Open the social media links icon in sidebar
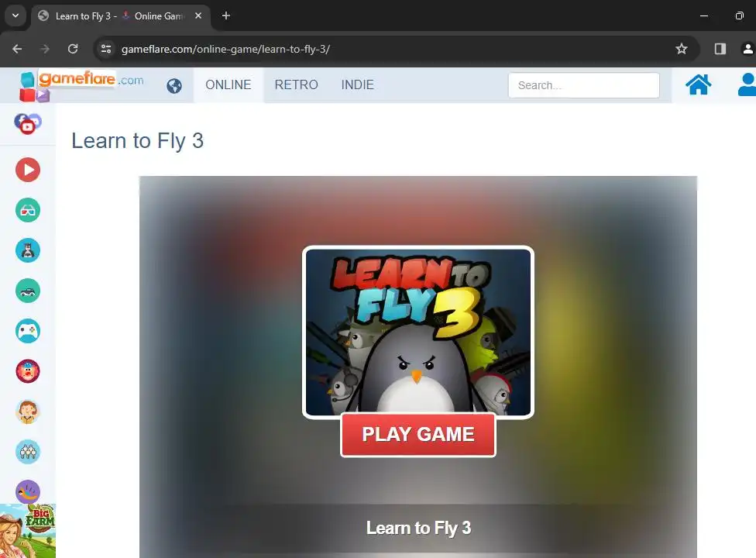756x558 pixels. click(x=27, y=123)
